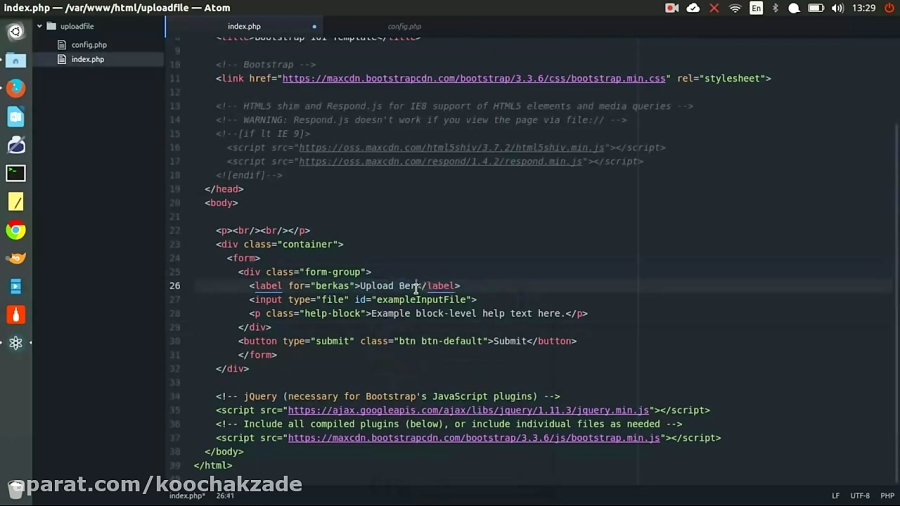900x506 pixels.
Task: Open the power session menu icon
Action: pos(889,8)
